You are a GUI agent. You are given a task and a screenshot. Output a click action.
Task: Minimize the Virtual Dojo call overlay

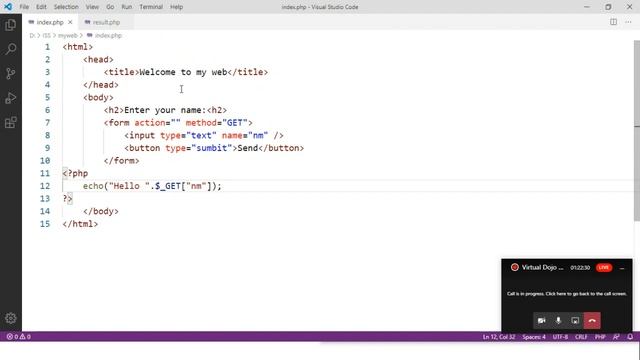point(622,268)
